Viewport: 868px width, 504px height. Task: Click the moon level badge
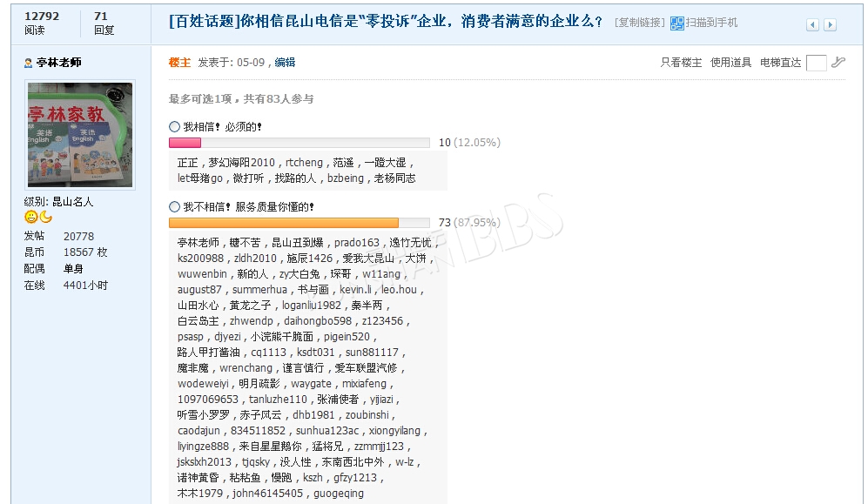click(45, 217)
